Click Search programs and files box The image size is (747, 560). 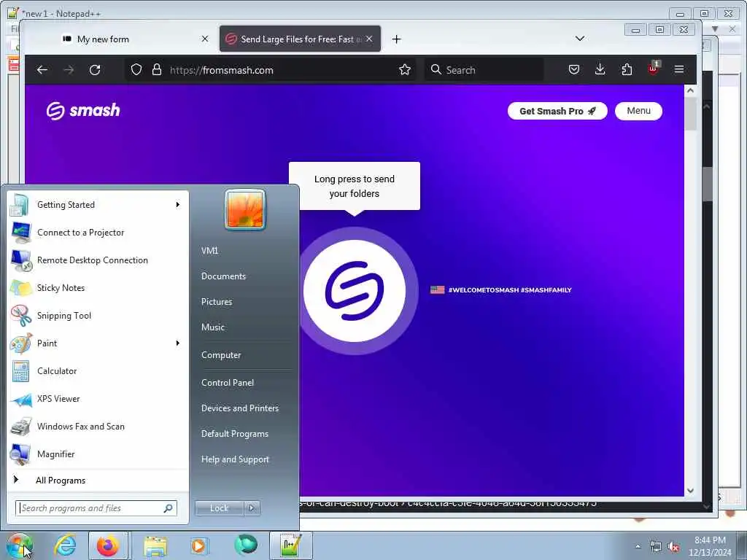coord(96,508)
